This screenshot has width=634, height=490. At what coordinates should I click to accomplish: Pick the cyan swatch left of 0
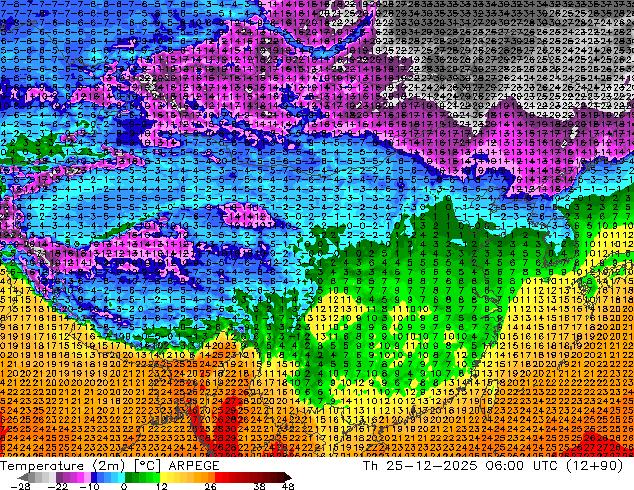point(121,477)
